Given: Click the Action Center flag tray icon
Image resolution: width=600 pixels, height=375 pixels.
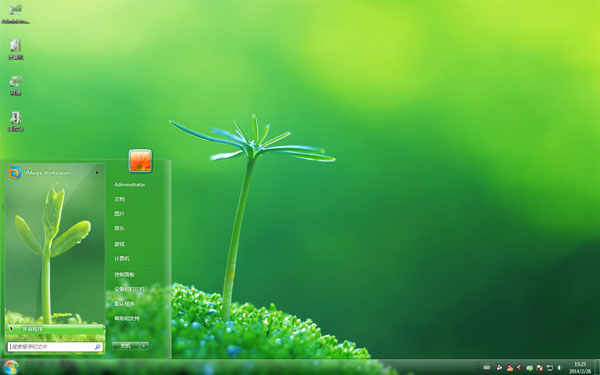Looking at the screenshot, I should (540, 368).
